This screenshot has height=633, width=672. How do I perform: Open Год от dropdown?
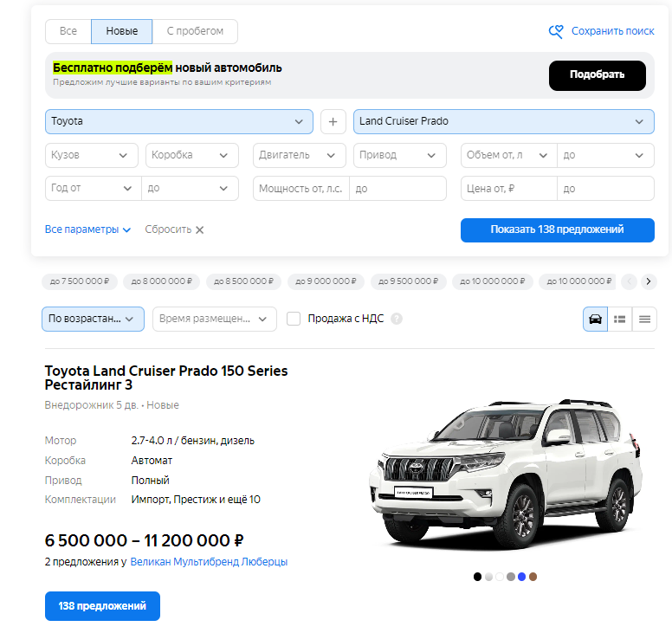[x=93, y=188]
